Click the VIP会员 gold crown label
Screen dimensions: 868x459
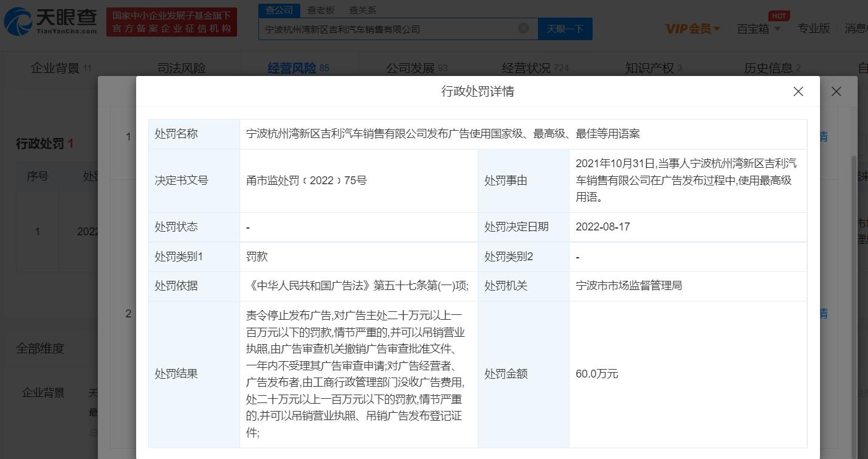click(687, 28)
